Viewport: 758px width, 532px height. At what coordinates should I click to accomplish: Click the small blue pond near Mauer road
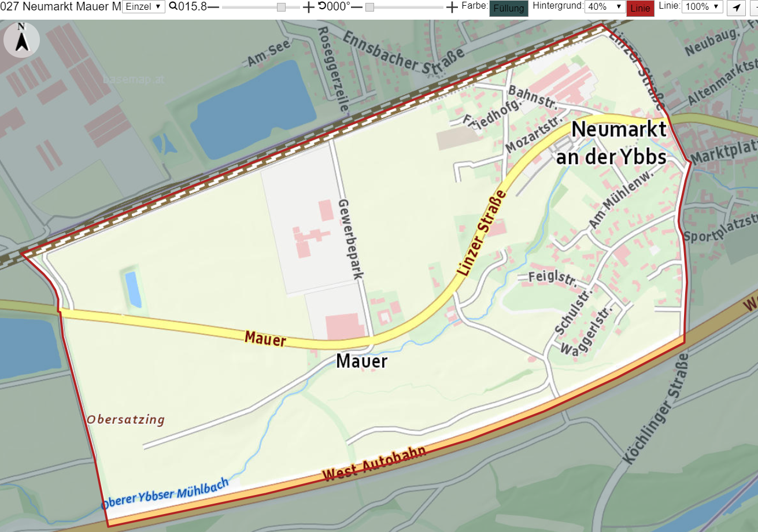(x=133, y=289)
